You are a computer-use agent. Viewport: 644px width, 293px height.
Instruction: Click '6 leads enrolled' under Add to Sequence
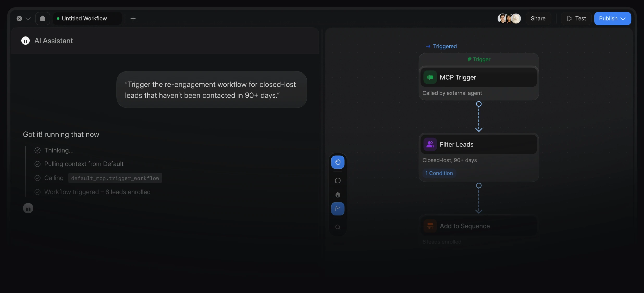tap(442, 242)
